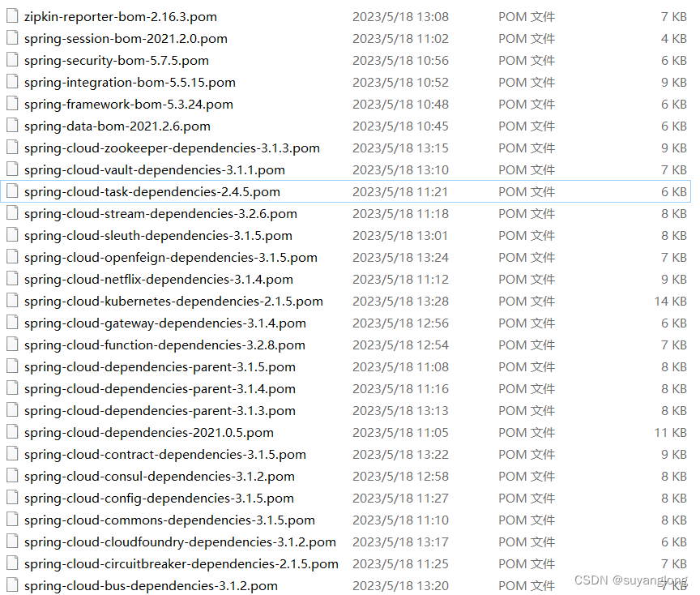Select file name spring-data-bom-2021.2.6.pom
Viewport: 700px width, 595px height.
117,126
